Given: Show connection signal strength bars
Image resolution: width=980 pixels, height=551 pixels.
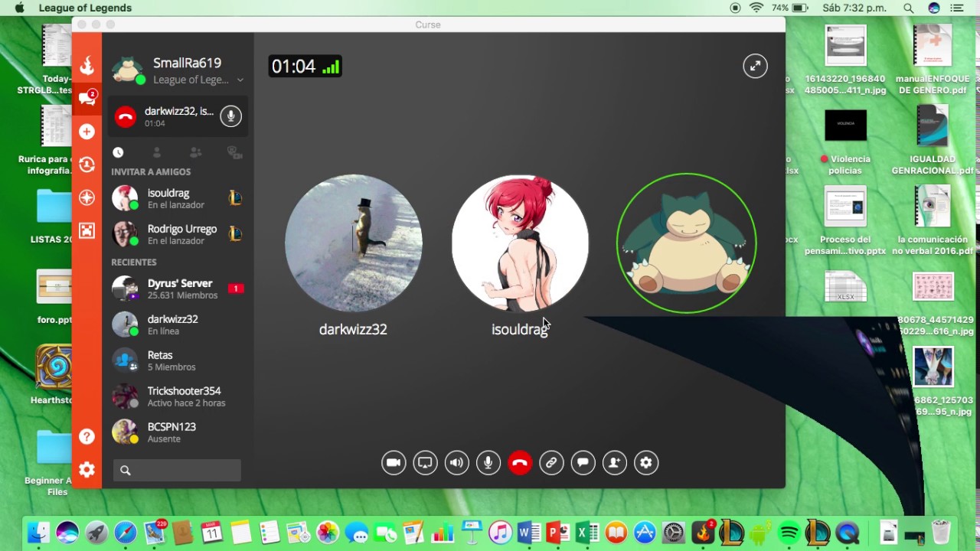Looking at the screenshot, I should point(331,67).
